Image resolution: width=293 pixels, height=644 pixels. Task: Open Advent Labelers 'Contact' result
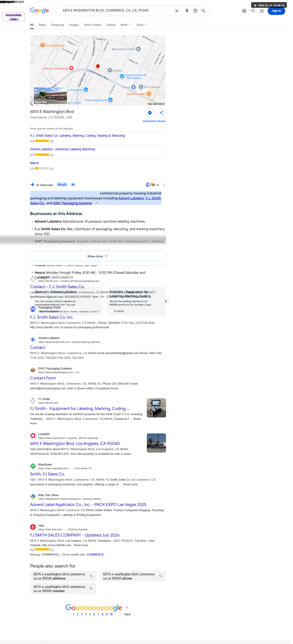[x=38, y=347]
